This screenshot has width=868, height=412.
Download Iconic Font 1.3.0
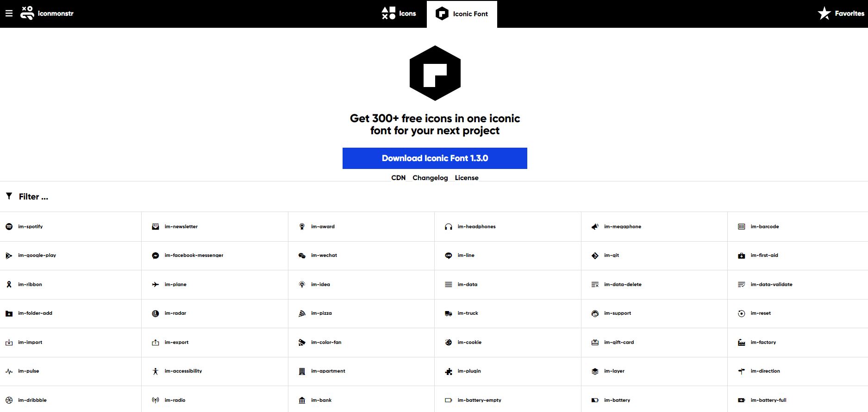pos(435,158)
